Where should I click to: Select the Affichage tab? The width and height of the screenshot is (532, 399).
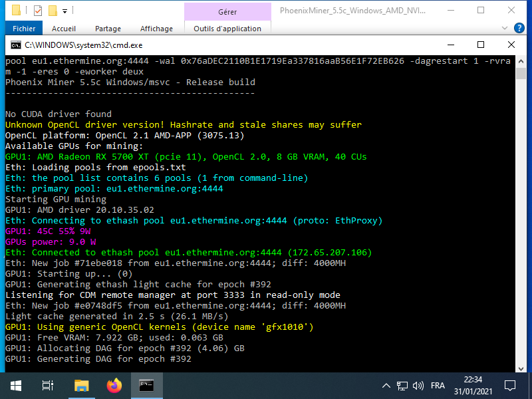click(156, 29)
